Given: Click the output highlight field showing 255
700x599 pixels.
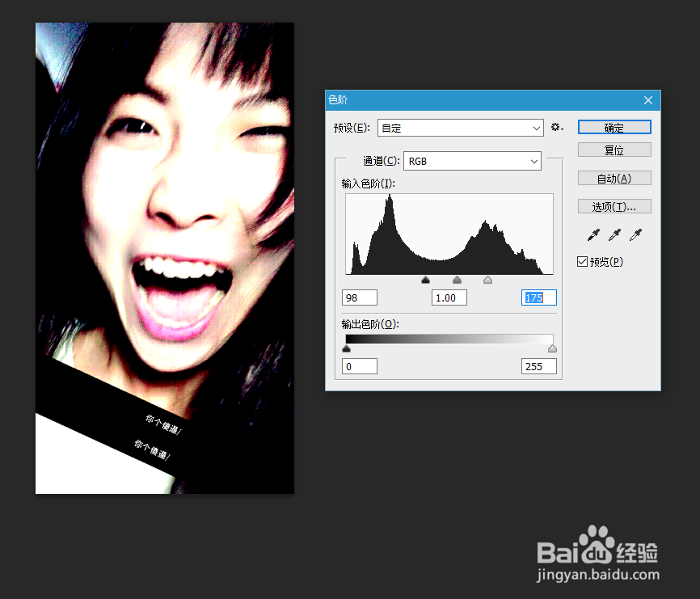Looking at the screenshot, I should coord(539,366).
